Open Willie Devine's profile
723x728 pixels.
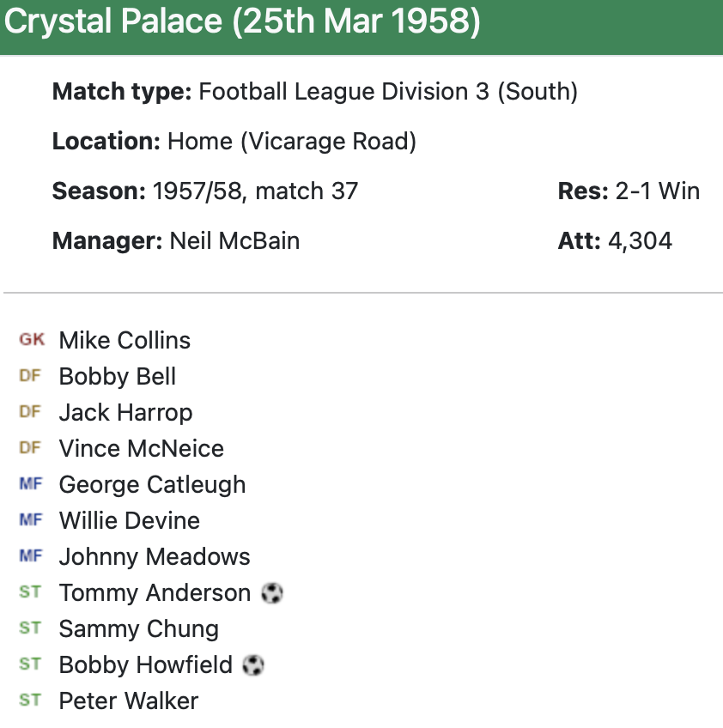pos(129,520)
